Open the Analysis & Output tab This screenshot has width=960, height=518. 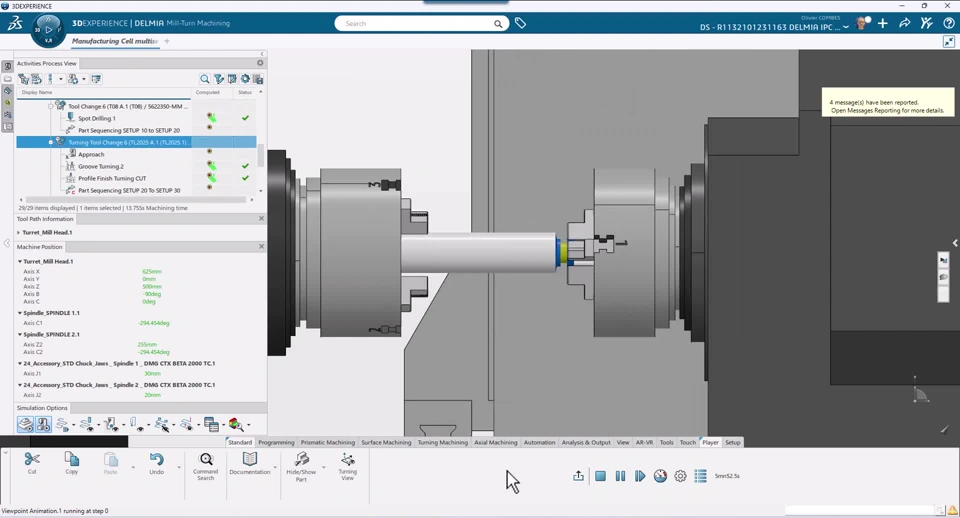(x=585, y=442)
